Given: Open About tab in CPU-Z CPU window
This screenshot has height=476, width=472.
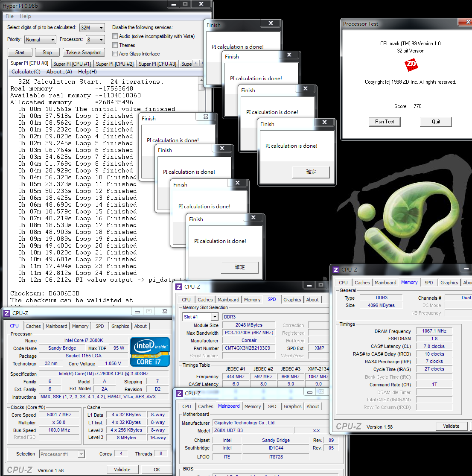Looking at the screenshot, I should tap(140, 326).
